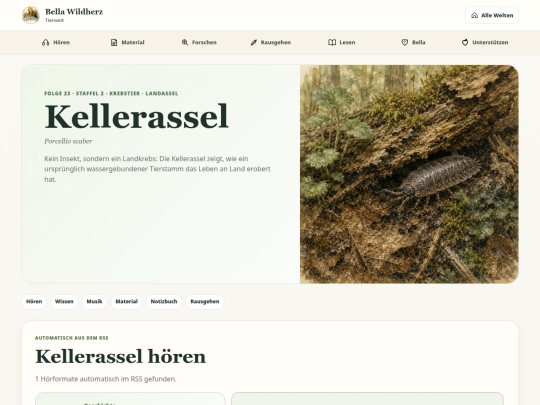This screenshot has width=540, height=405.
Task: Open the Unterstützen navigation item
Action: click(x=485, y=42)
